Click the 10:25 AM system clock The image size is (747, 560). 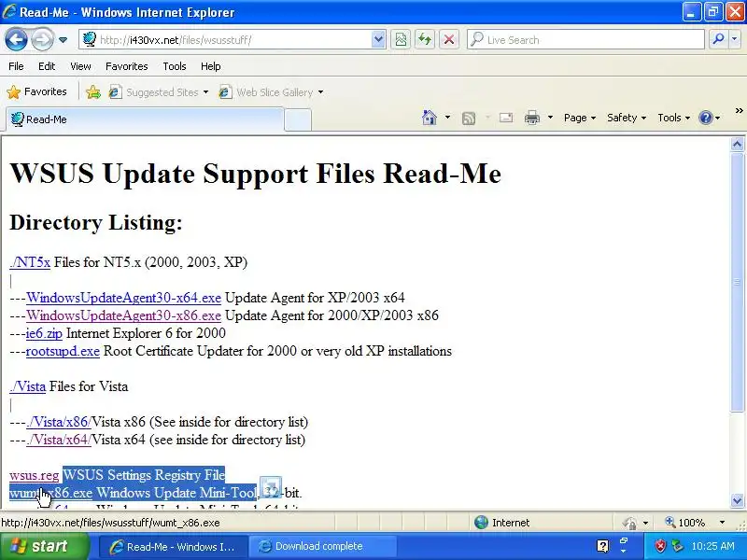point(712,546)
